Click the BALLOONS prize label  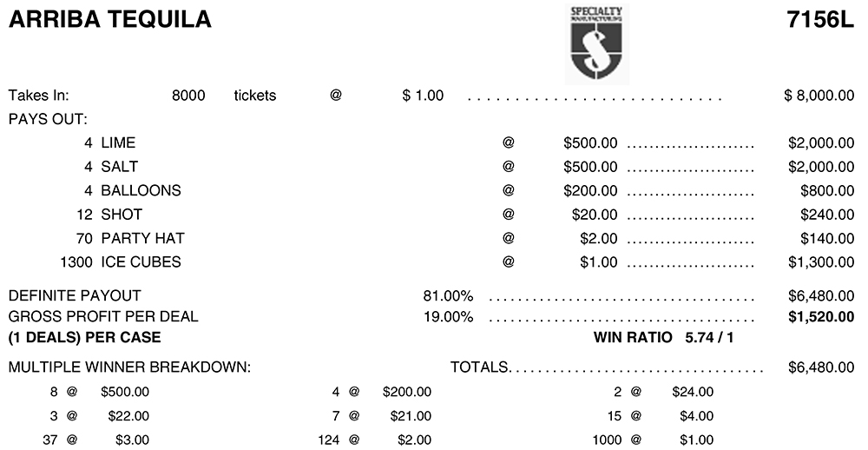tap(141, 190)
